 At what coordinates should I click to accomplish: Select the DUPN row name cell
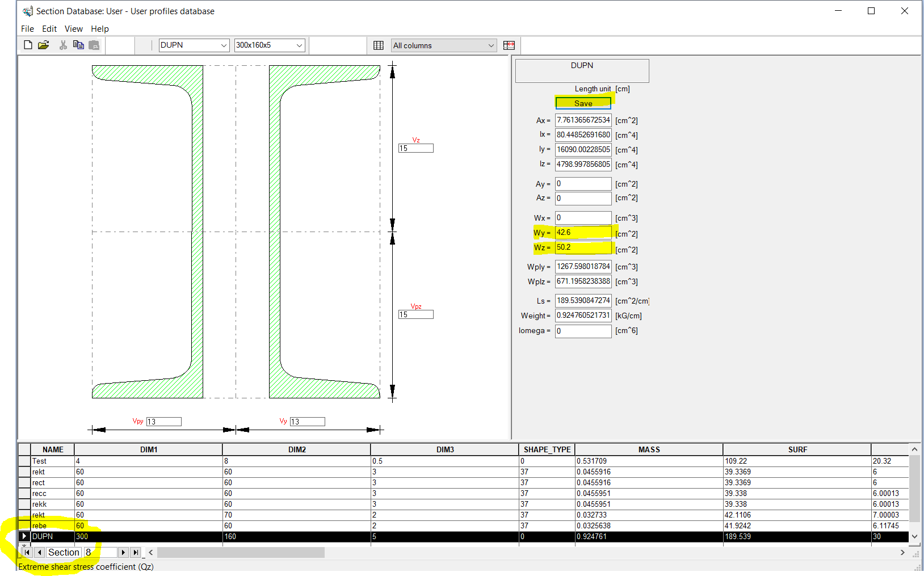pos(53,537)
